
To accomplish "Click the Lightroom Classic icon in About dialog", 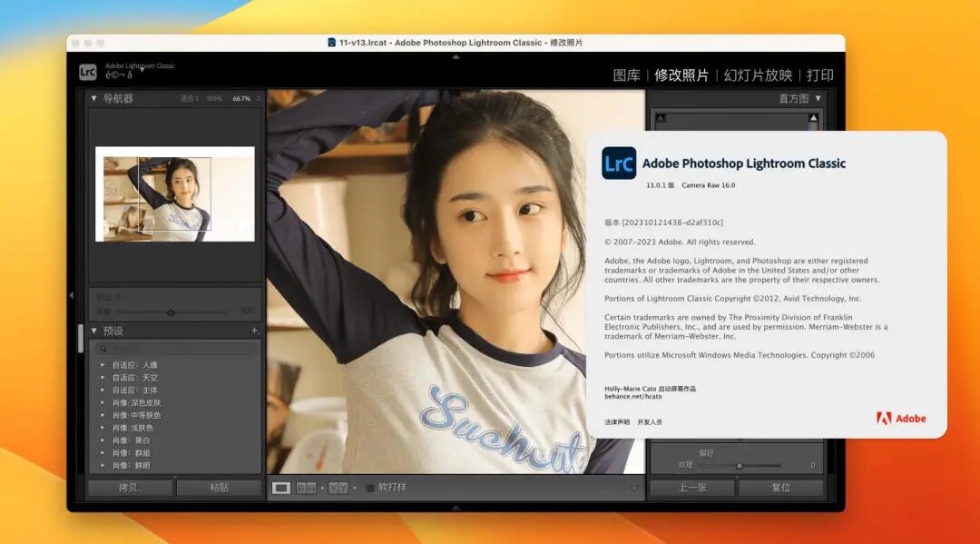I will tap(619, 163).
